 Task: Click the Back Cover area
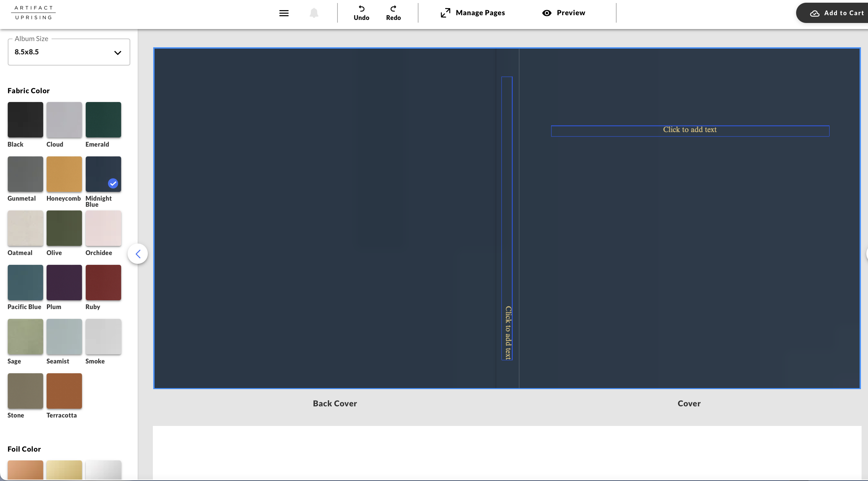coord(325,218)
